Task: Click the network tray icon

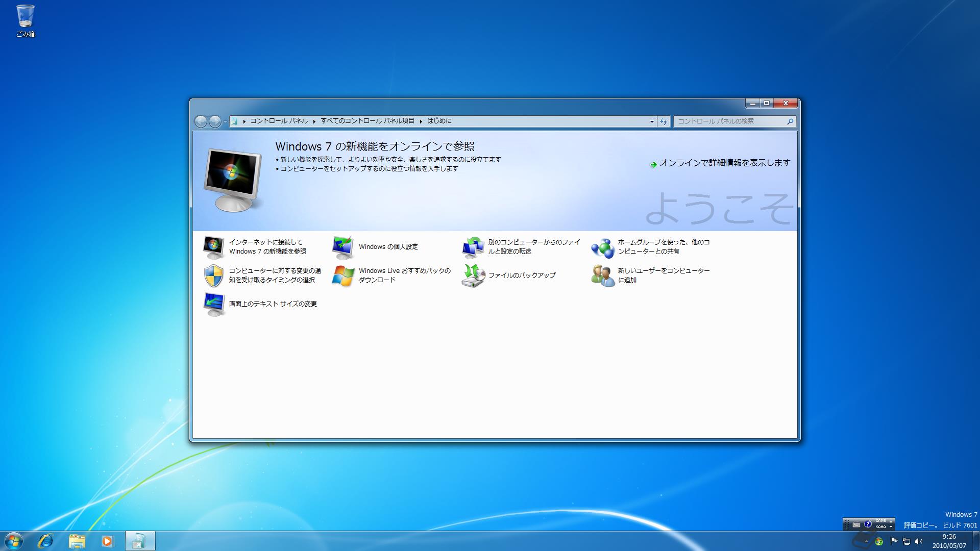Action: pos(906,541)
